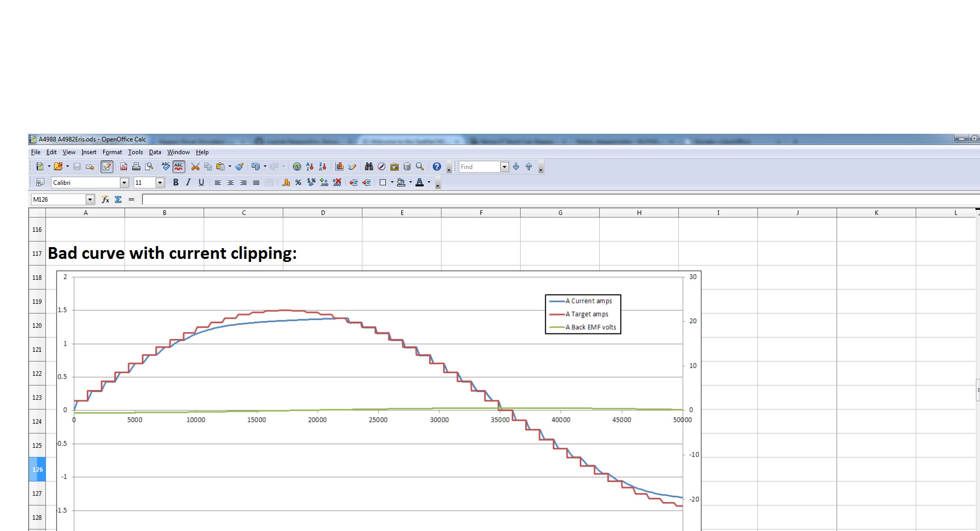Click the Sum sigma icon
The width and height of the screenshot is (980, 531).
pyautogui.click(x=118, y=200)
